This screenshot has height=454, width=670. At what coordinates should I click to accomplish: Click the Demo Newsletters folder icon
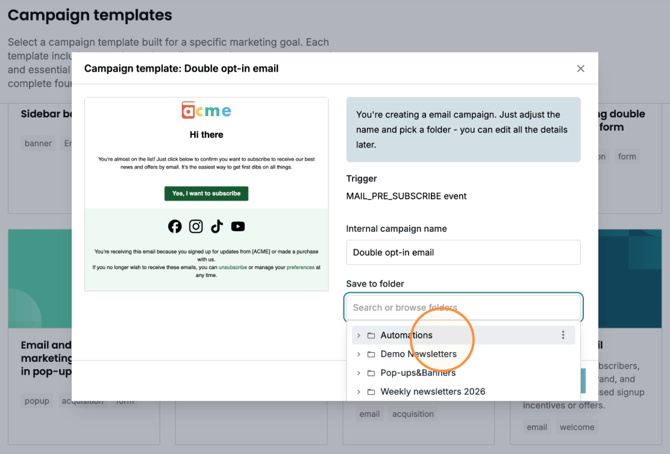(371, 354)
